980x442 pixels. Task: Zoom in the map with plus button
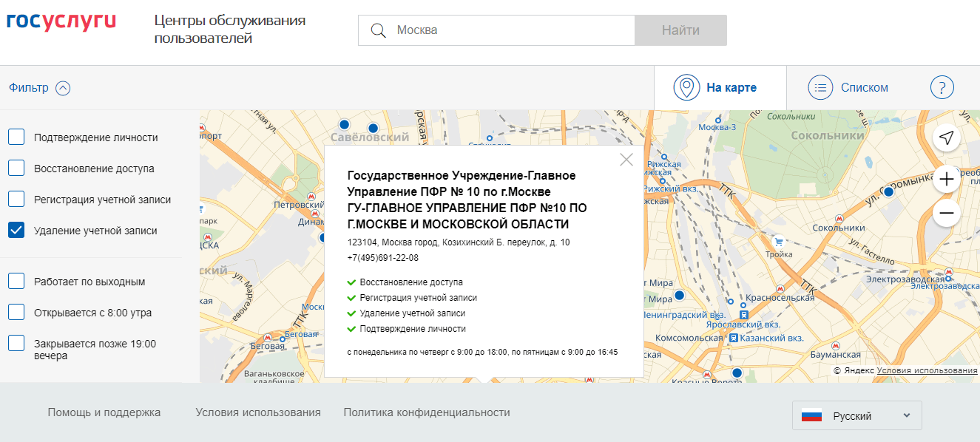pos(946,179)
